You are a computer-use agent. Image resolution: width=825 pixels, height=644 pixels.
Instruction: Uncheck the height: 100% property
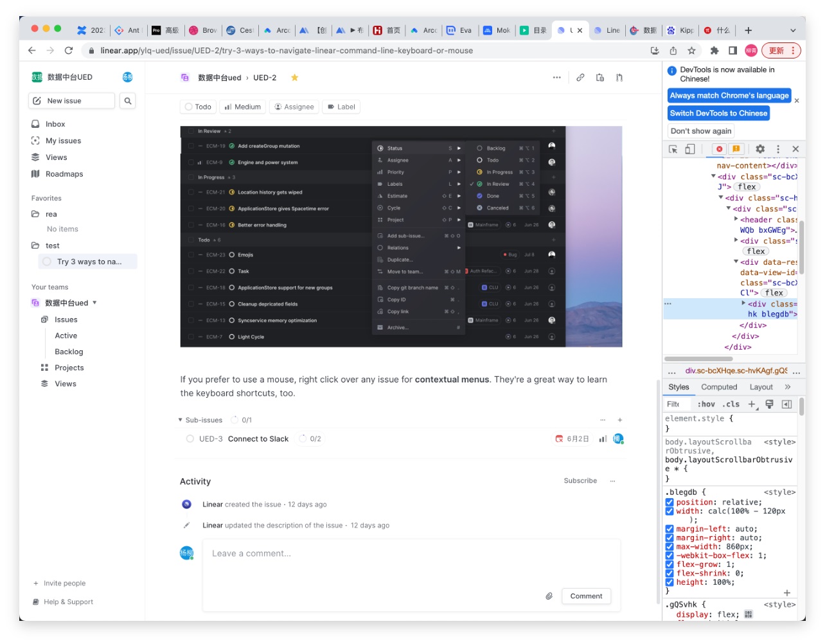click(x=670, y=582)
